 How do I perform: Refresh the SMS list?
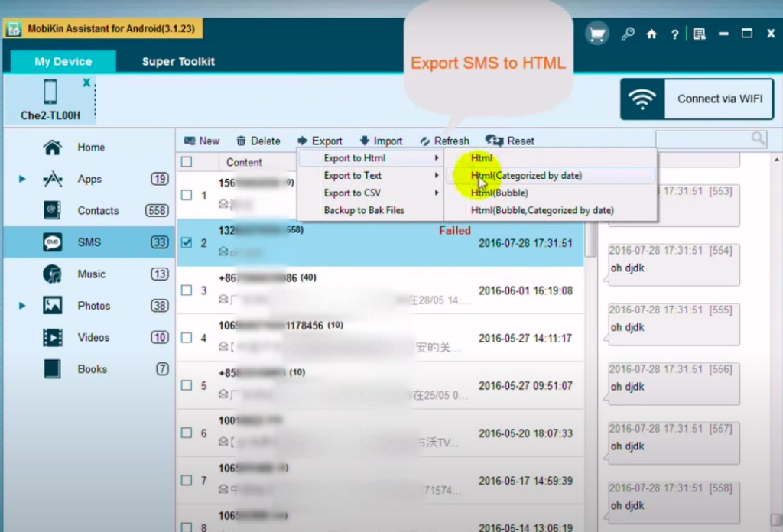[x=444, y=141]
